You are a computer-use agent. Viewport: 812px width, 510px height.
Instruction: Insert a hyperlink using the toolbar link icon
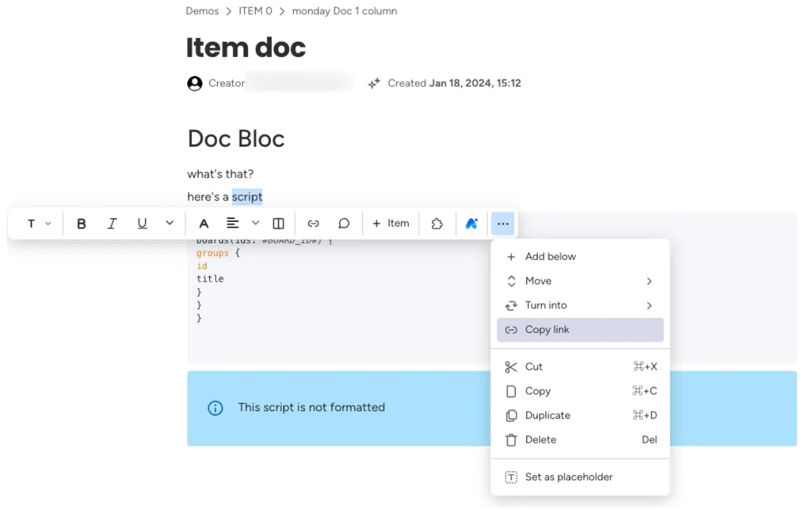[313, 223]
